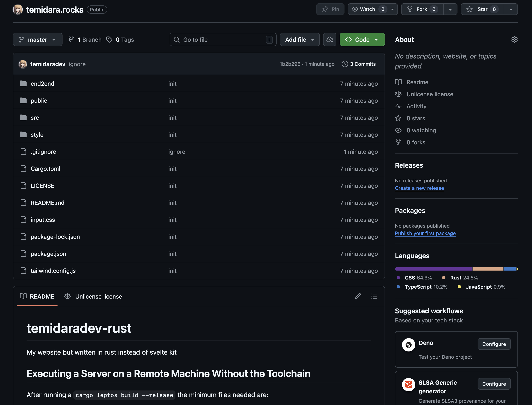This screenshot has height=405, width=532.
Task: Select the README tab
Action: pos(37,296)
